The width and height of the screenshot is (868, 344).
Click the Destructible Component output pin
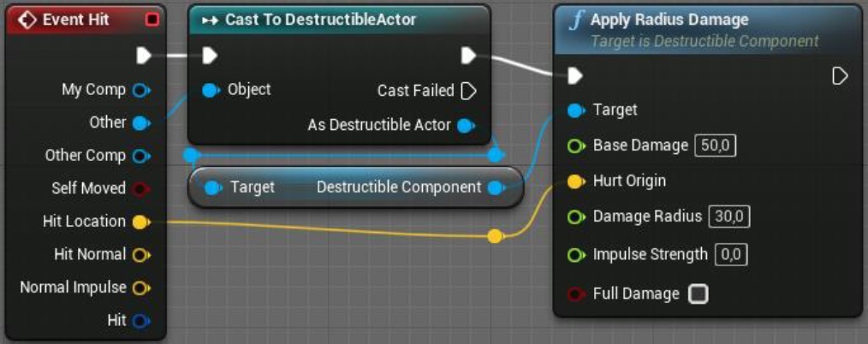coord(495,187)
